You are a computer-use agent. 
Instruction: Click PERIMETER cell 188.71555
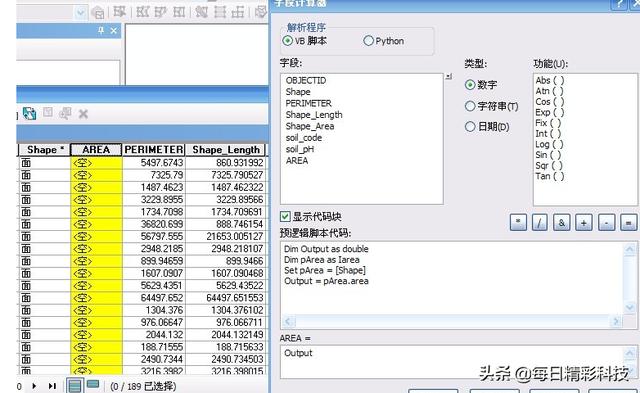(153, 347)
